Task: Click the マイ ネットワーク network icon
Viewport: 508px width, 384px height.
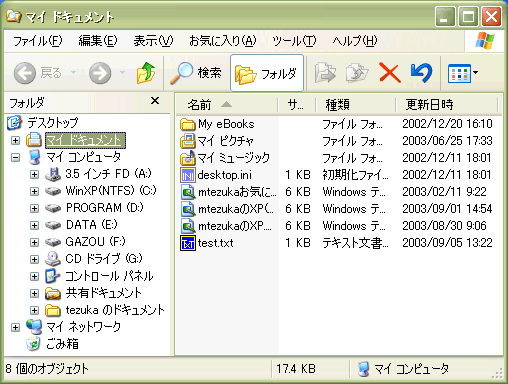Action: (34, 327)
